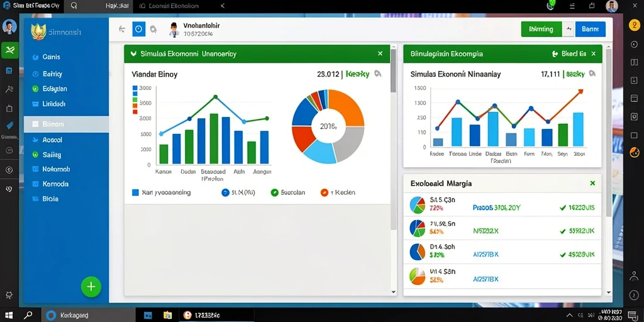Click the down arrow of left panel scrollbar
Image resolution: width=644 pixels, height=322 pixels.
pos(394,292)
